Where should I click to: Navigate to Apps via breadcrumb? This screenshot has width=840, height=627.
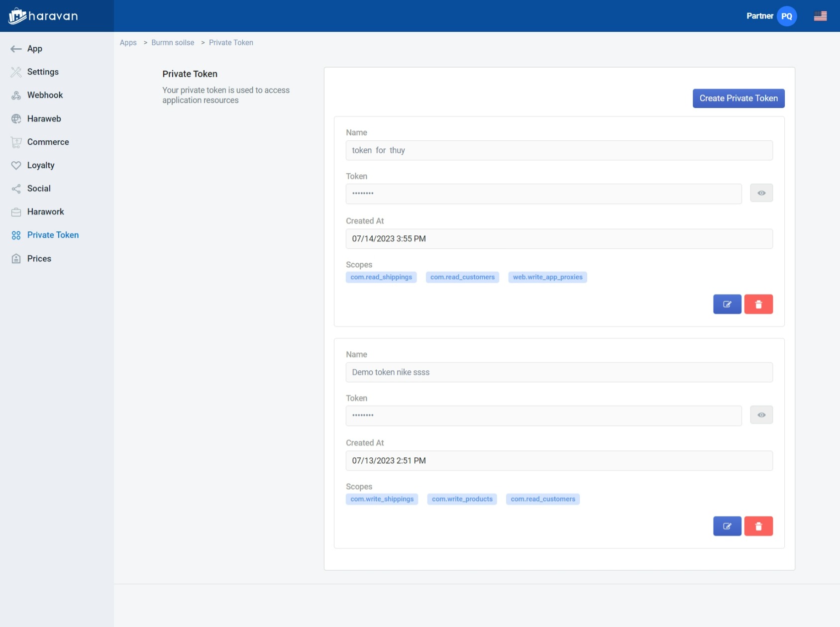pyautogui.click(x=128, y=42)
